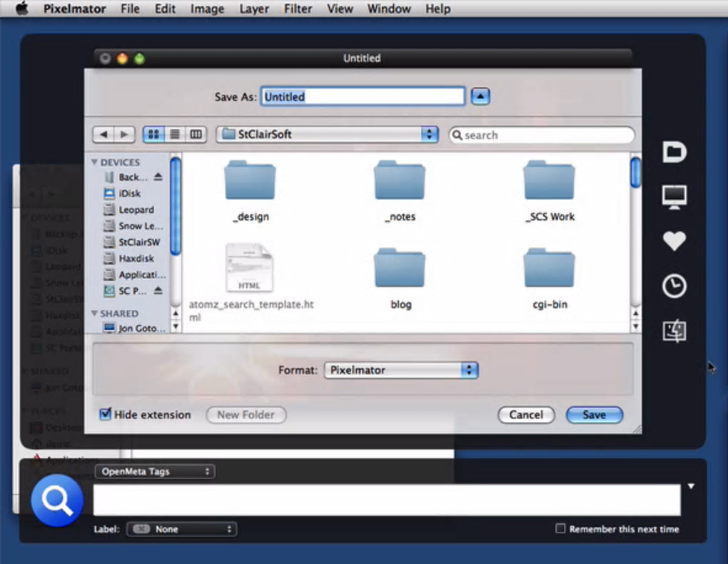This screenshot has height=564, width=728.
Task: Click the blue magnifying glass search icon
Action: tap(56, 500)
